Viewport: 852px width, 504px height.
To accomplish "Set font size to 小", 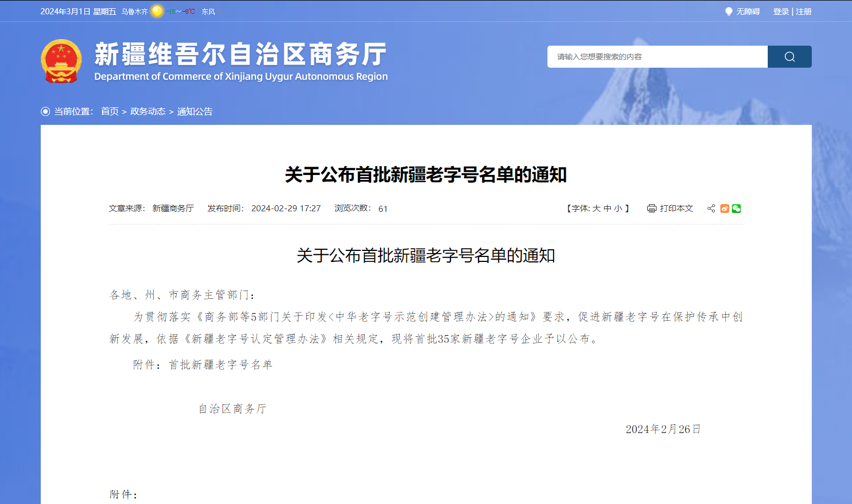I will 618,209.
